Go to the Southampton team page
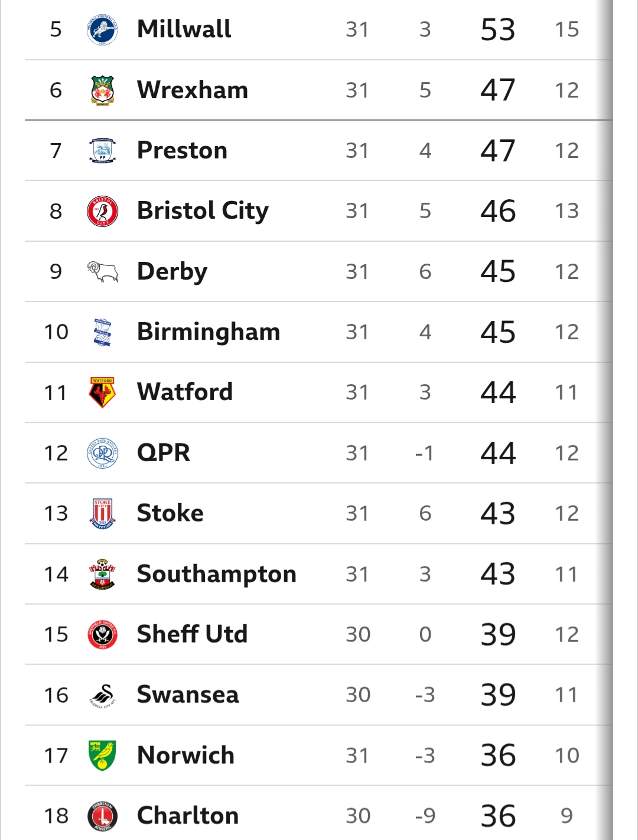 216,574
